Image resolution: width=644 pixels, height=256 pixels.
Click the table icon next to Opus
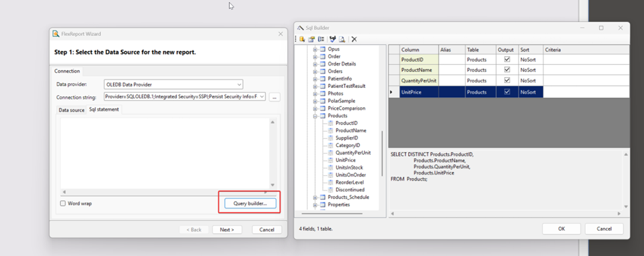[322, 49]
